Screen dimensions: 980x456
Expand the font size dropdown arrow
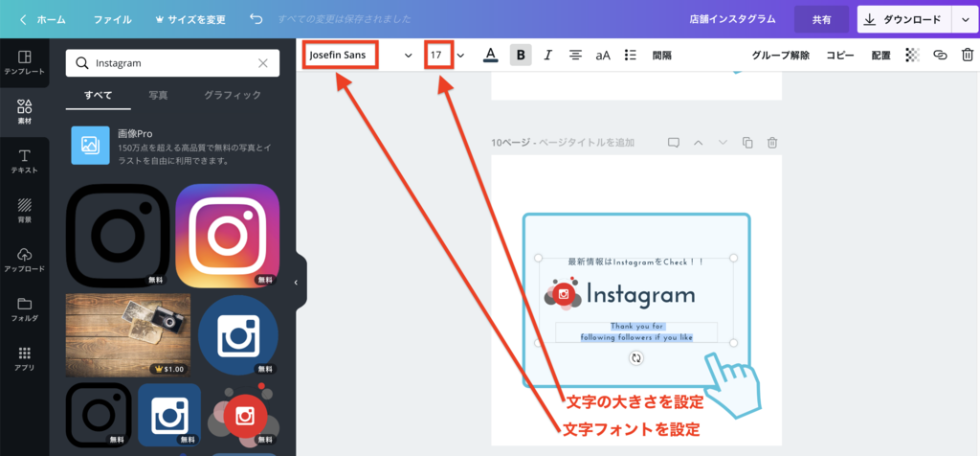click(x=460, y=55)
